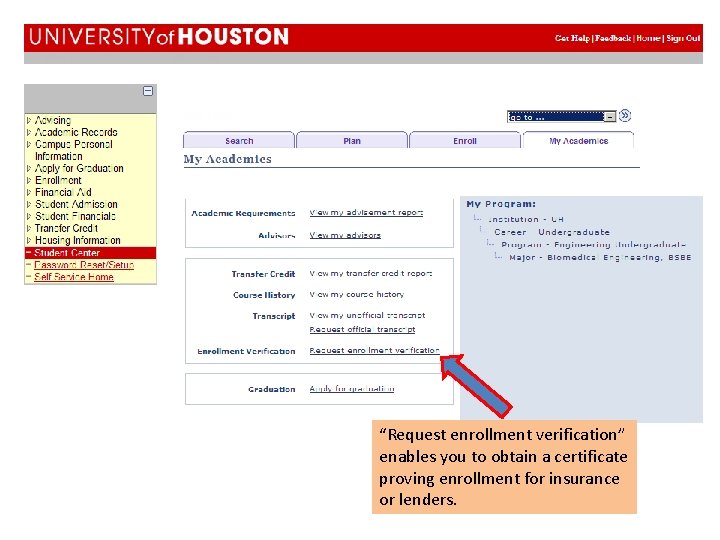720x540 pixels.
Task: Switch to the Search tab
Action: 239,140
